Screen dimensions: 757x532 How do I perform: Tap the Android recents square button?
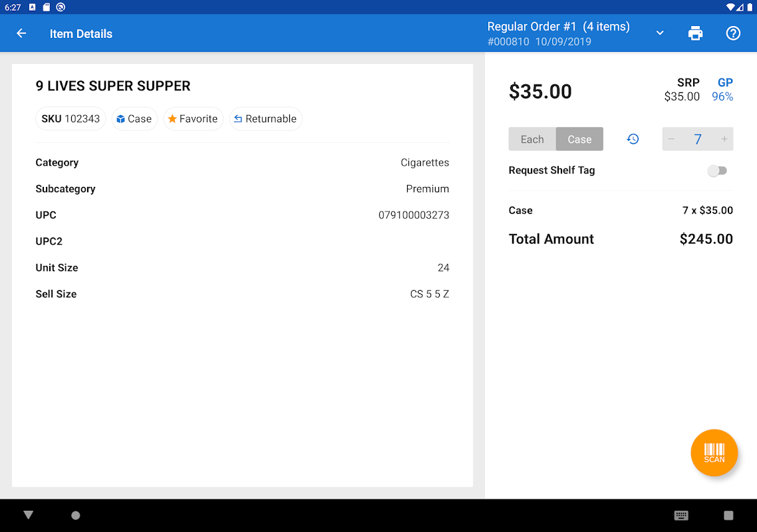[x=728, y=515]
